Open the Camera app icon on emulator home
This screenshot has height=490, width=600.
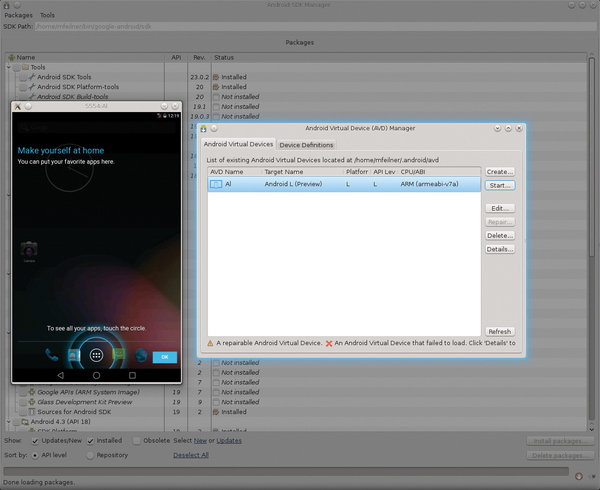point(29,249)
